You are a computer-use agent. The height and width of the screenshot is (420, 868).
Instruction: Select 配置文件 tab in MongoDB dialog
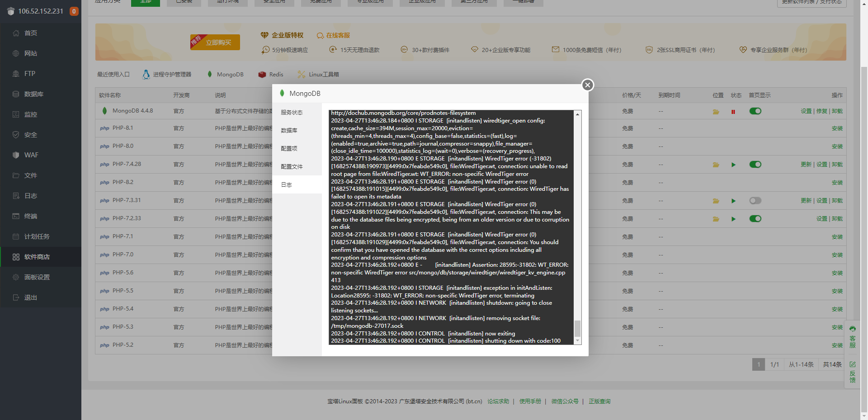[297, 167]
